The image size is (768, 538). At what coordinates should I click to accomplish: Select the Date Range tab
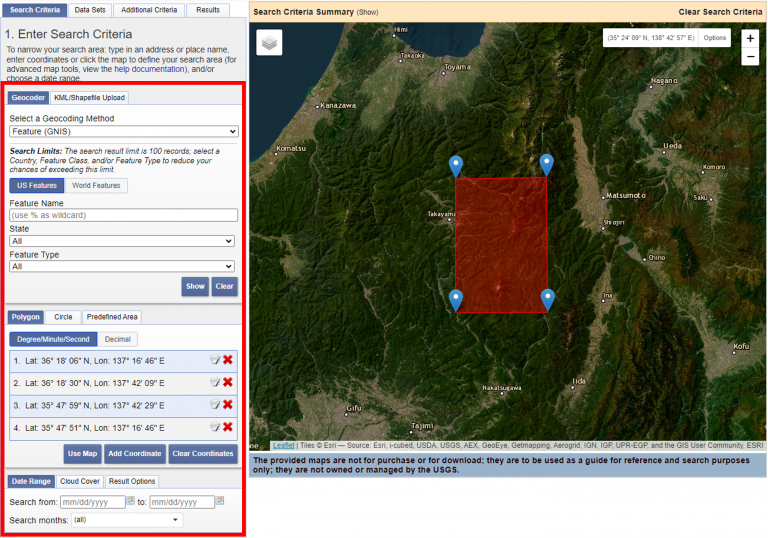click(x=31, y=481)
